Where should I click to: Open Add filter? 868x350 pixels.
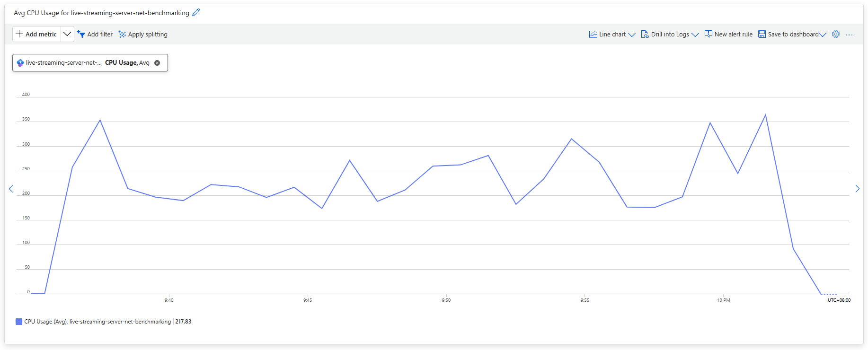[x=95, y=34]
